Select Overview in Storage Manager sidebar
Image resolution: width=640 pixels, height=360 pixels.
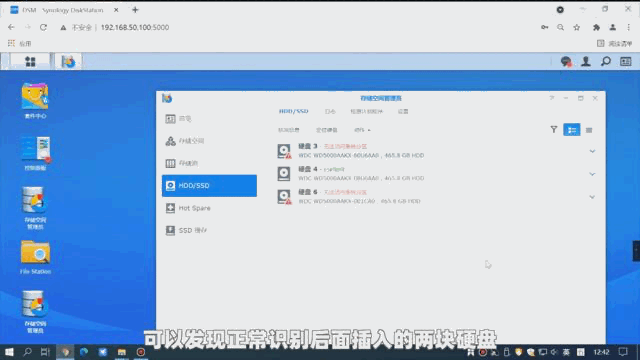[209, 118]
